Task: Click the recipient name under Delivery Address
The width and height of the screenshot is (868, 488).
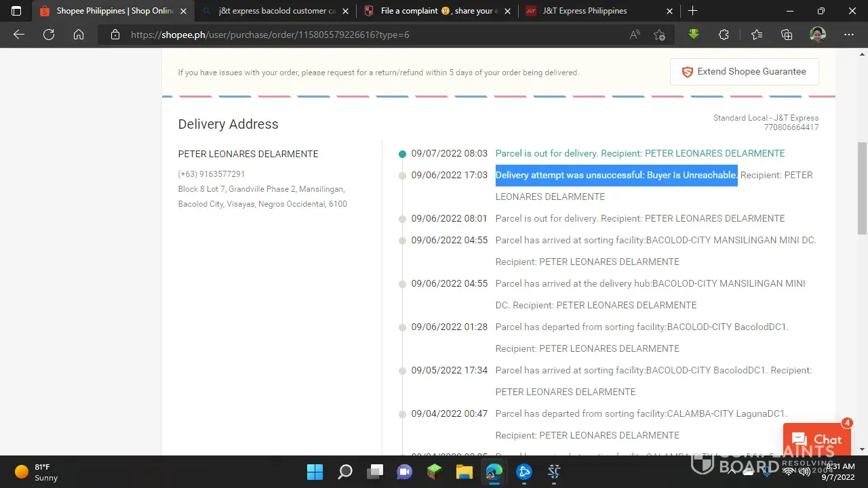Action: (x=248, y=154)
